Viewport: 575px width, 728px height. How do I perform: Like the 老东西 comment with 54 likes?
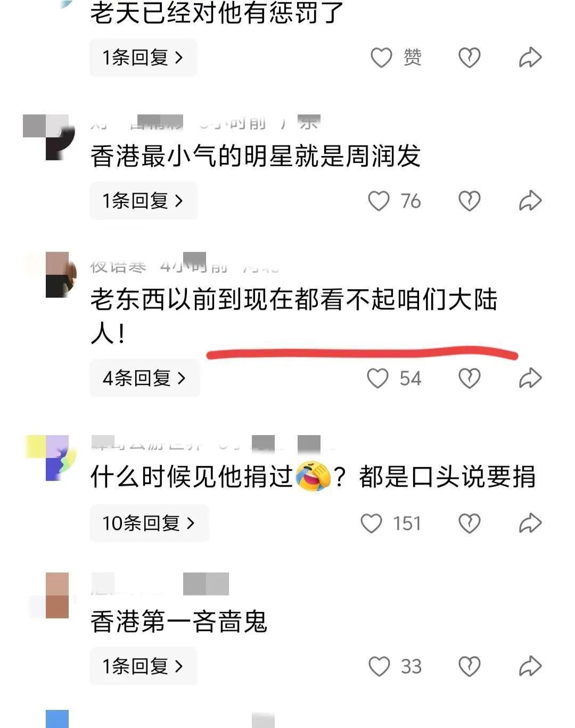[378, 378]
